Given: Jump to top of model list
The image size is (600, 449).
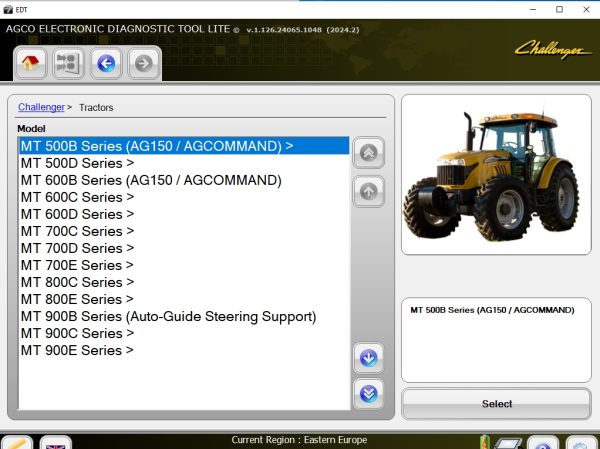Looking at the screenshot, I should (x=368, y=153).
